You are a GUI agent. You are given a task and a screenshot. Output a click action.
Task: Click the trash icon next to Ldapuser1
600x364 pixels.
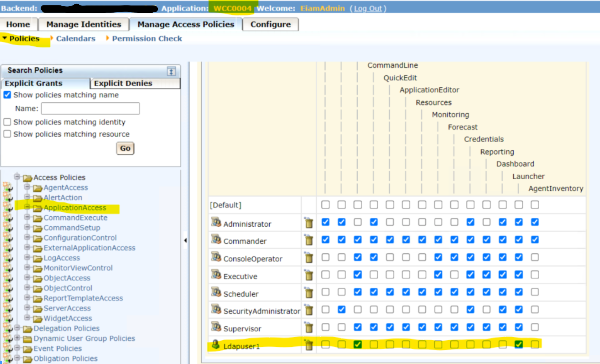(308, 345)
